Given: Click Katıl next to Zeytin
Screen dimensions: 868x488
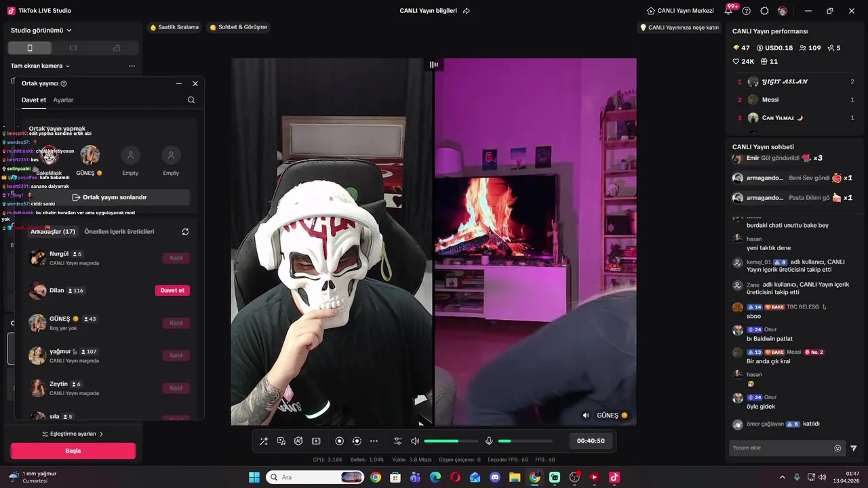Looking at the screenshot, I should pos(176,388).
